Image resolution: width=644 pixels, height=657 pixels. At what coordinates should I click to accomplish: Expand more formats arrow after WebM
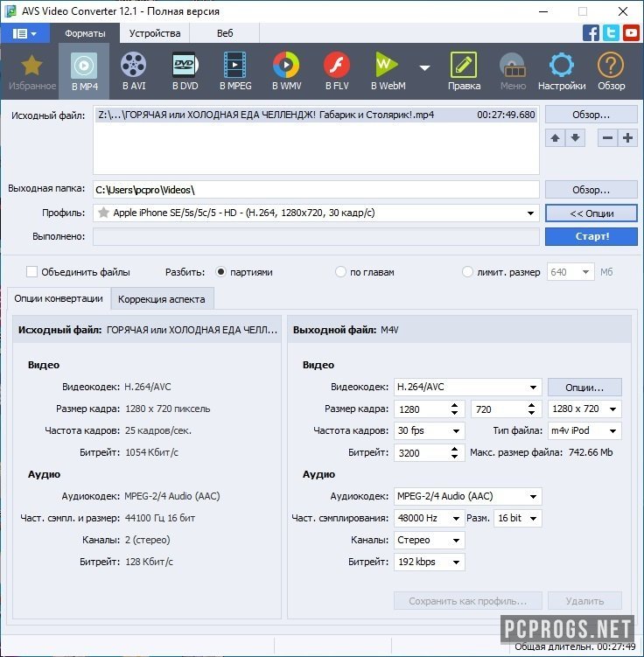tap(425, 68)
